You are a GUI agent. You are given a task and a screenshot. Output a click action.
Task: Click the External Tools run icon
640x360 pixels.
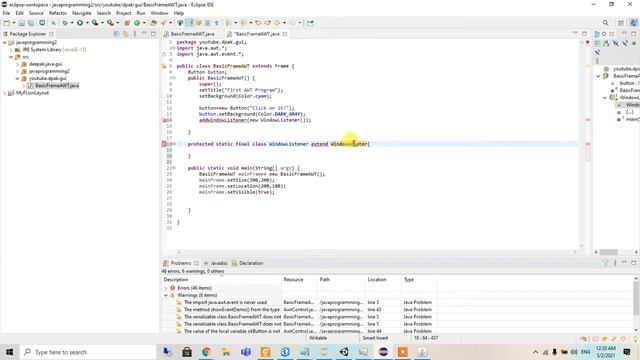110,23
